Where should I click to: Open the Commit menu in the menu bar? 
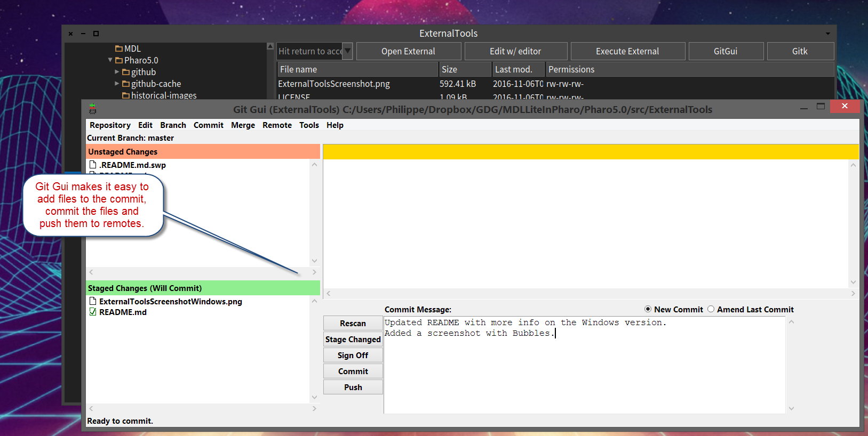coord(209,125)
